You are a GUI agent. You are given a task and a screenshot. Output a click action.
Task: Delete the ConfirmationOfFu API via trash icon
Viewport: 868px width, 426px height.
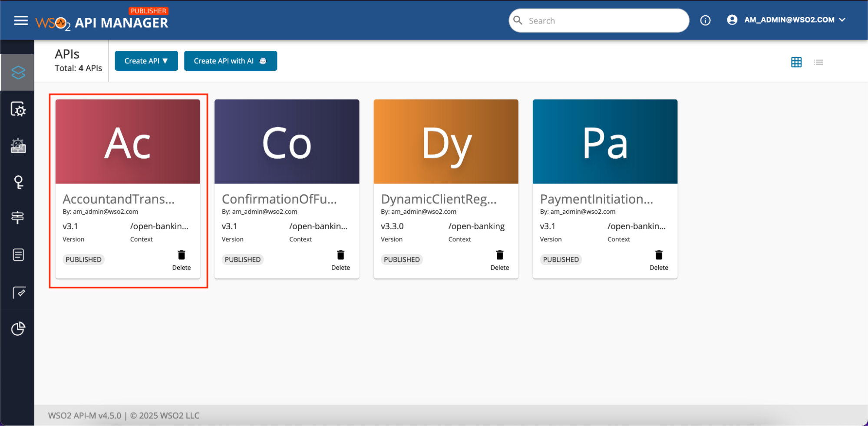pos(340,255)
